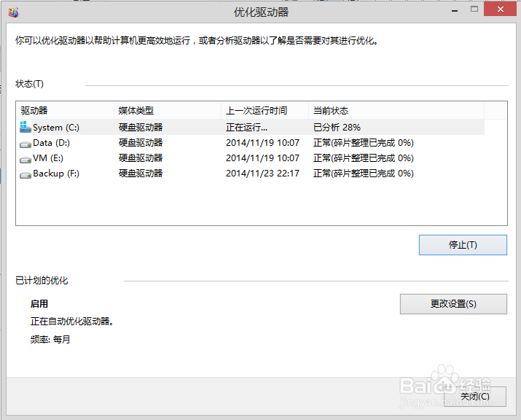Click the bold 启用 text
This screenshot has height=420, width=521.
tap(39, 304)
